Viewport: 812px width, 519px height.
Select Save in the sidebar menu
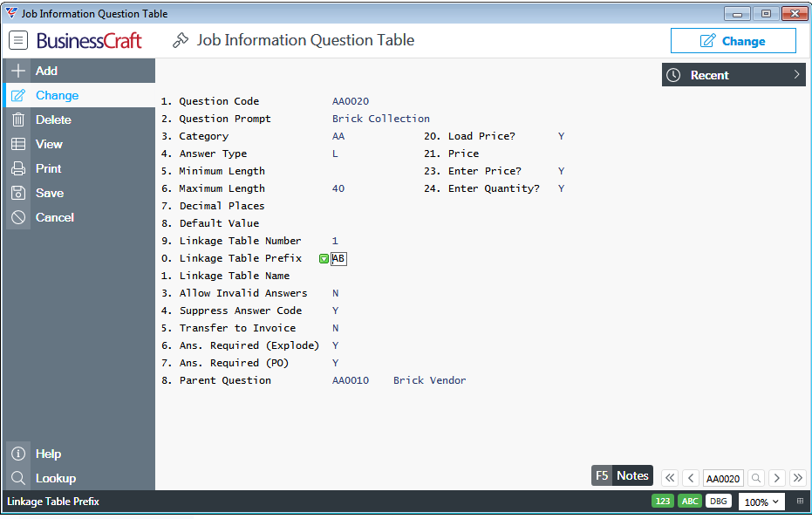pos(78,193)
